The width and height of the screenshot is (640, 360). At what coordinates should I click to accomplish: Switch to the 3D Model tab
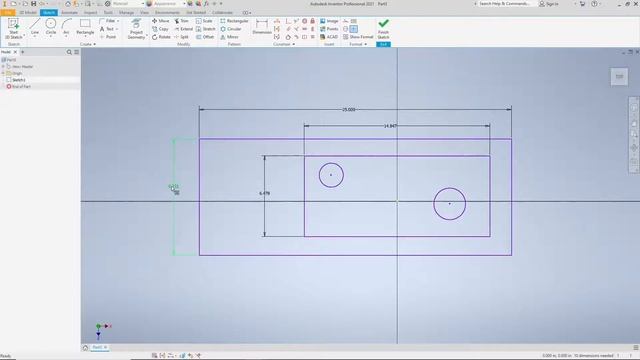pyautogui.click(x=28, y=13)
